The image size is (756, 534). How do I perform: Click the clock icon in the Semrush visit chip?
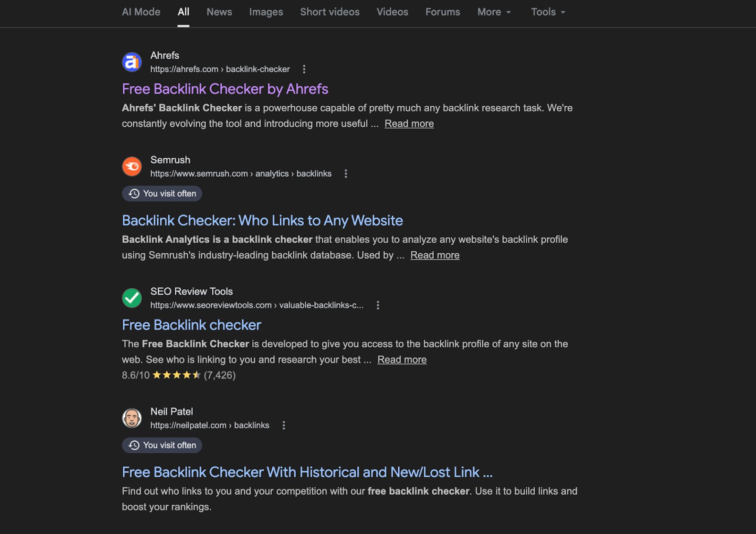pyautogui.click(x=134, y=193)
